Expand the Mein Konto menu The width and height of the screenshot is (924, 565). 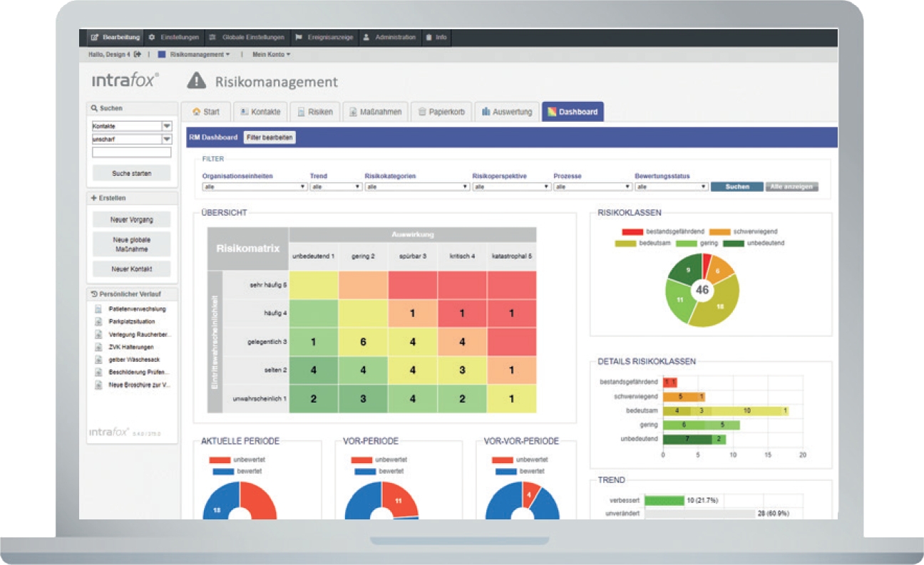[272, 54]
